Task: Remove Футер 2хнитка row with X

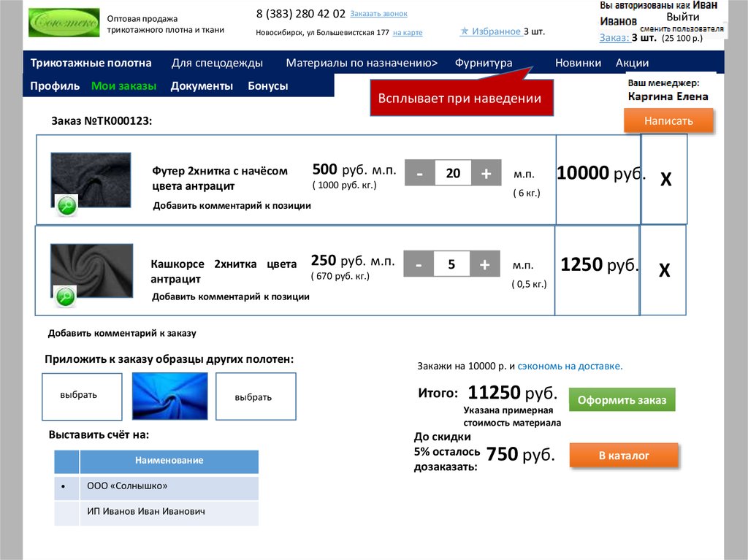Action: click(665, 180)
